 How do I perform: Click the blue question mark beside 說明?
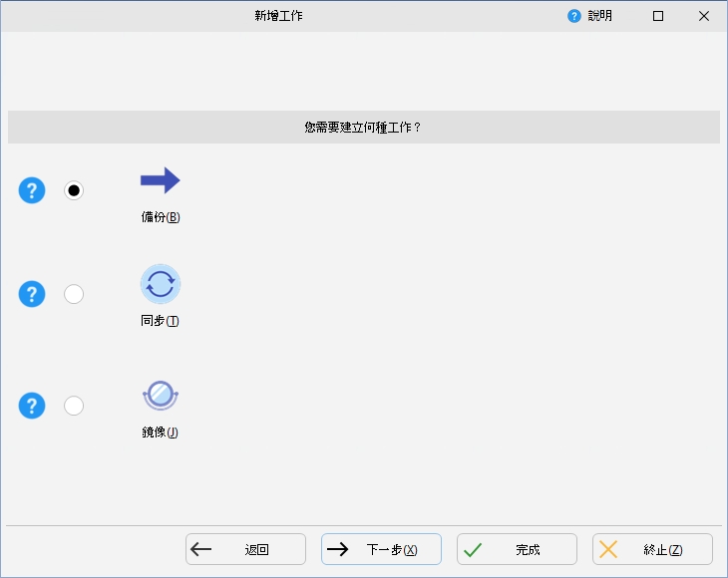(x=574, y=16)
